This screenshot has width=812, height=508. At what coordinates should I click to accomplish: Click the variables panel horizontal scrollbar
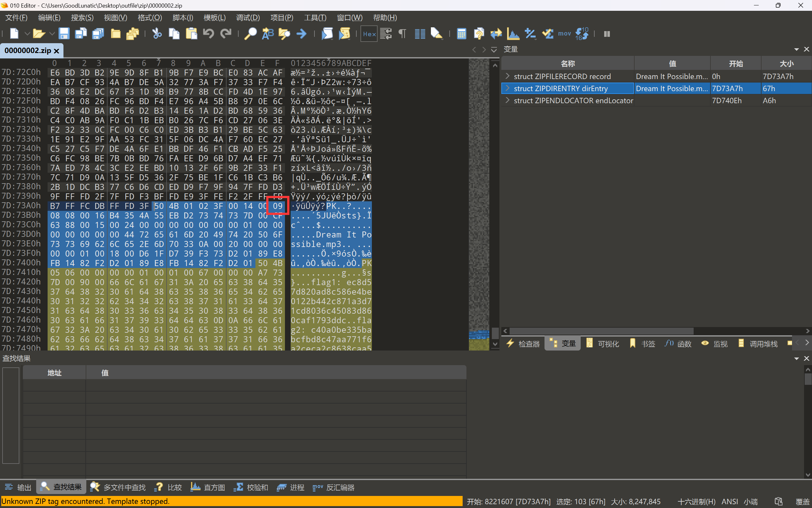(601, 331)
